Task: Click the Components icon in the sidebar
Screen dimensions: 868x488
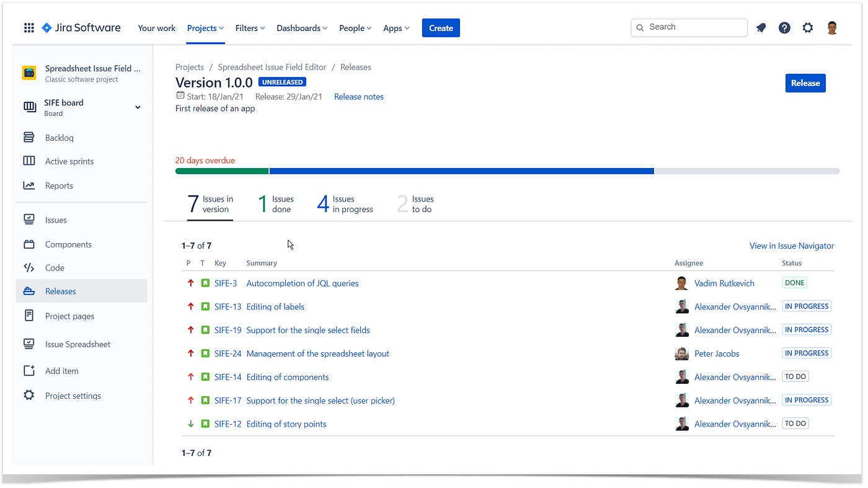Action: (29, 244)
